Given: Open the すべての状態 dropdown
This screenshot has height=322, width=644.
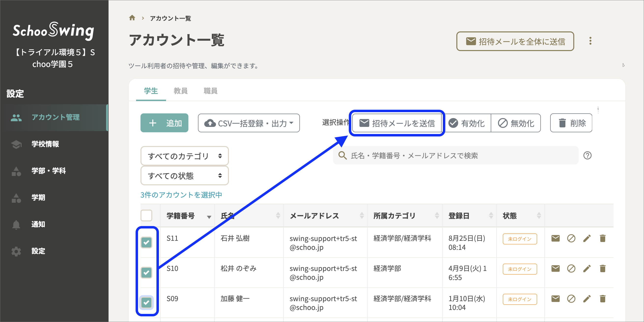Looking at the screenshot, I should point(184,176).
